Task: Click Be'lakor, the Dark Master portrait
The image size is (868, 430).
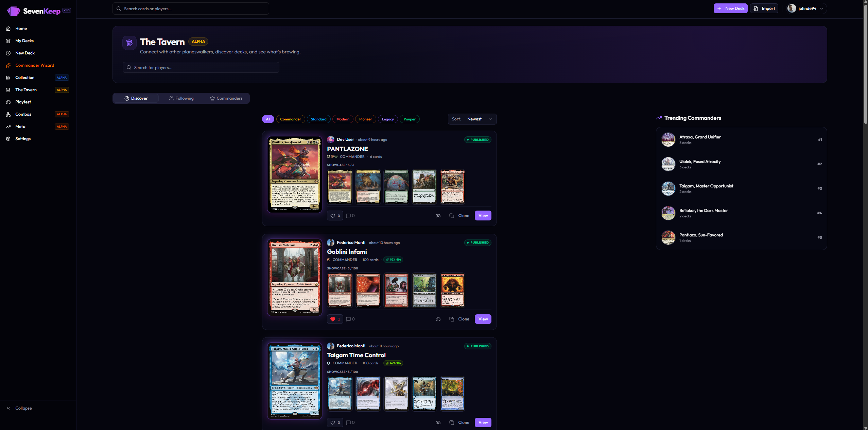Action: pyautogui.click(x=668, y=213)
